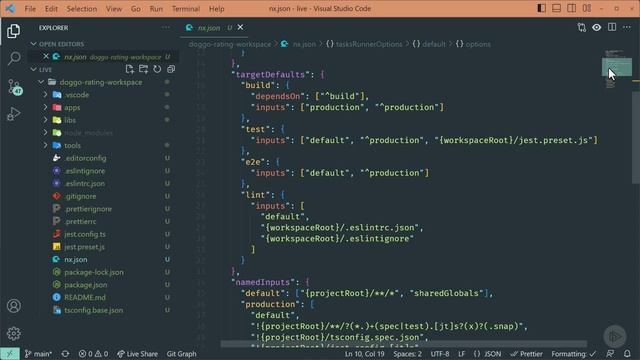Click New File icon in LIVE header
The image size is (640, 360).
(x=130, y=69)
